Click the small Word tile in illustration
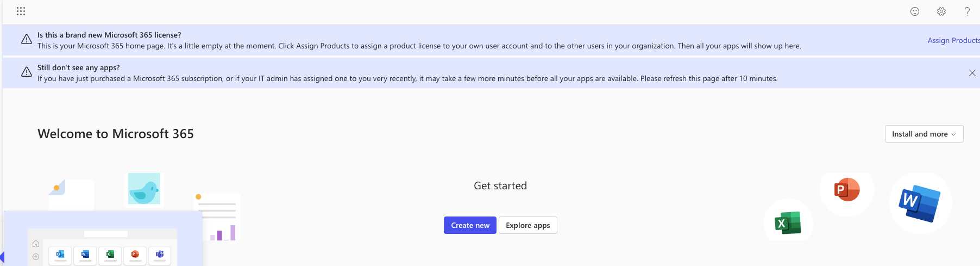Viewport: 980px width, 266px height. 85,255
